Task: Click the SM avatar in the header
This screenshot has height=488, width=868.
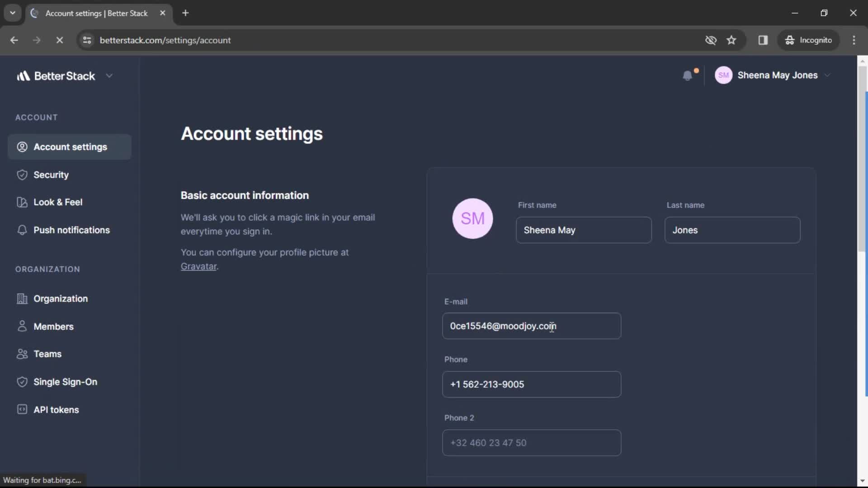Action: pos(723,75)
